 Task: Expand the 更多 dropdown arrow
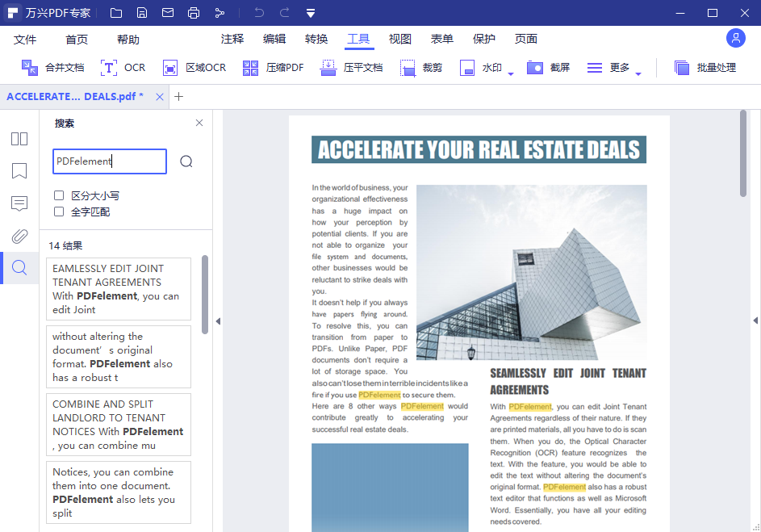(638, 74)
